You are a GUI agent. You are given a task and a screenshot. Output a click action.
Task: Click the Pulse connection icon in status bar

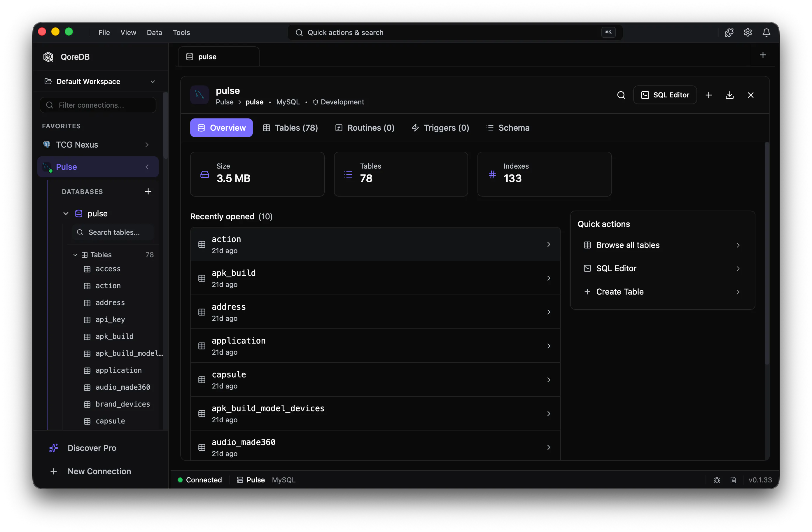click(x=240, y=480)
